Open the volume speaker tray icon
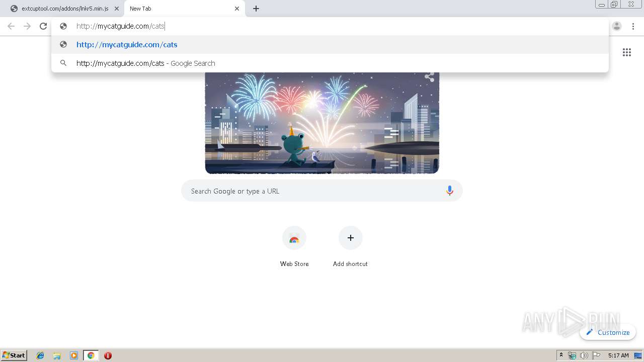 [584, 355]
